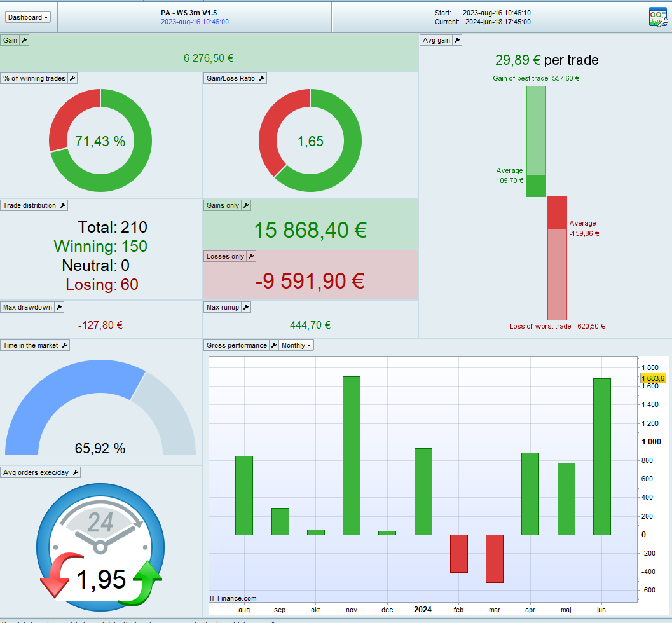Select the 6 276,50 € gain value

tap(209, 58)
